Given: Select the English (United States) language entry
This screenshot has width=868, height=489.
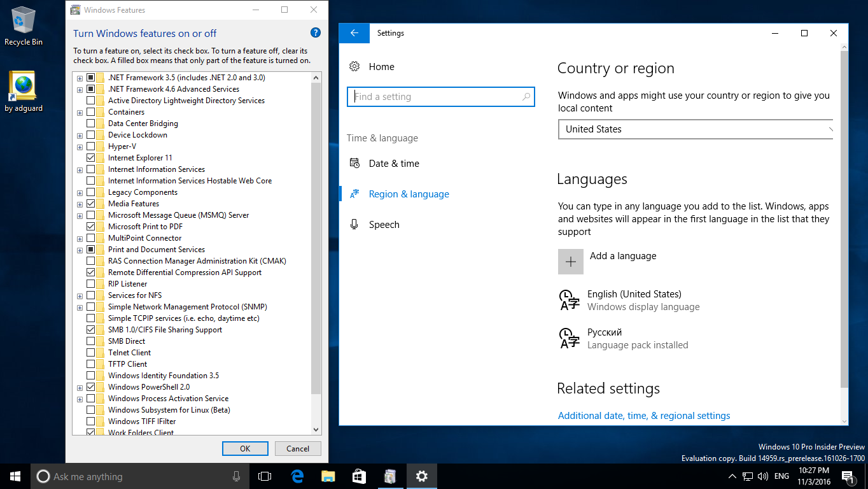Looking at the screenshot, I should 696,300.
